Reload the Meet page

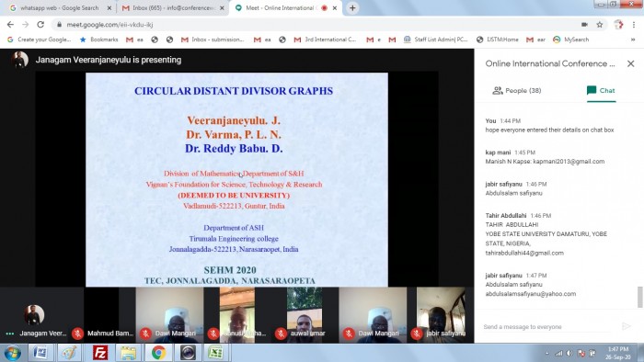(40, 25)
